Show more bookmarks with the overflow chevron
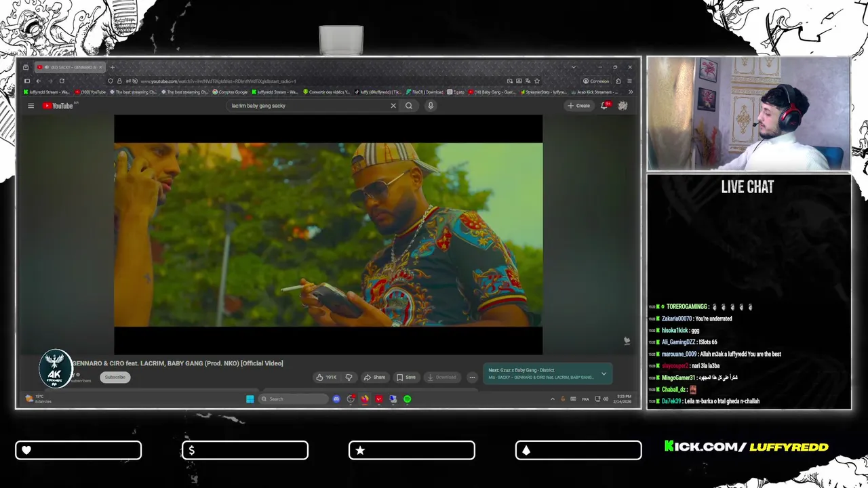This screenshot has height=488, width=868. pyautogui.click(x=631, y=92)
